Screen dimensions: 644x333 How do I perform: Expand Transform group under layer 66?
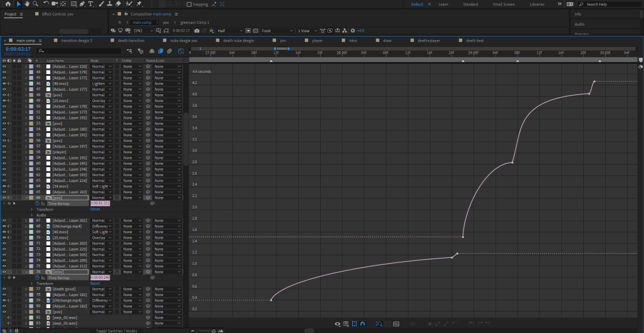pos(32,209)
